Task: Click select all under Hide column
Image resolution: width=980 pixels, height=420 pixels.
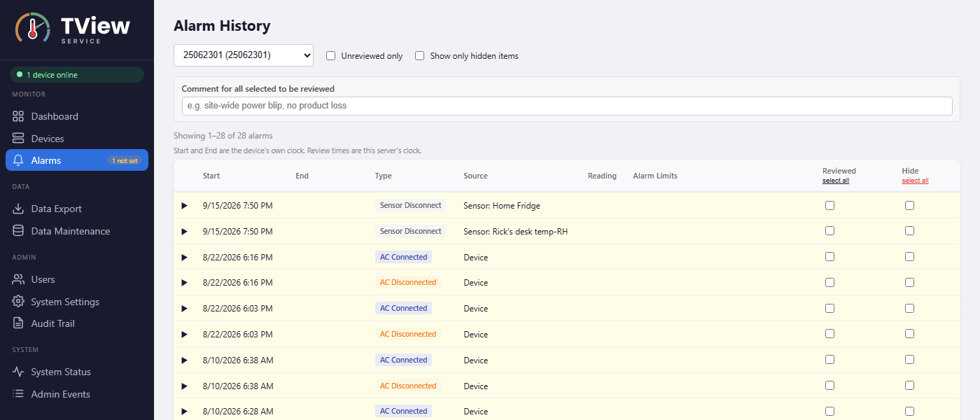Action: 915,181
